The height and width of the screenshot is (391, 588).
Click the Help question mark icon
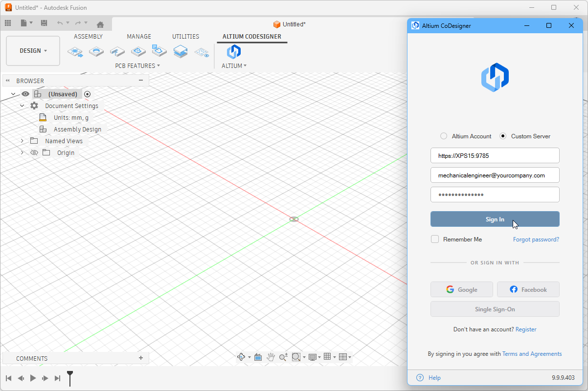point(420,377)
